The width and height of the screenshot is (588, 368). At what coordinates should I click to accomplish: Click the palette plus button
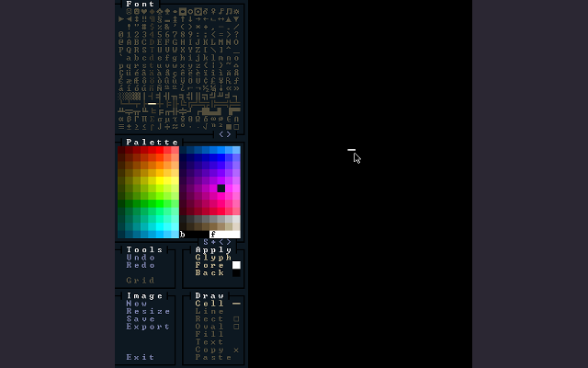[x=213, y=242]
